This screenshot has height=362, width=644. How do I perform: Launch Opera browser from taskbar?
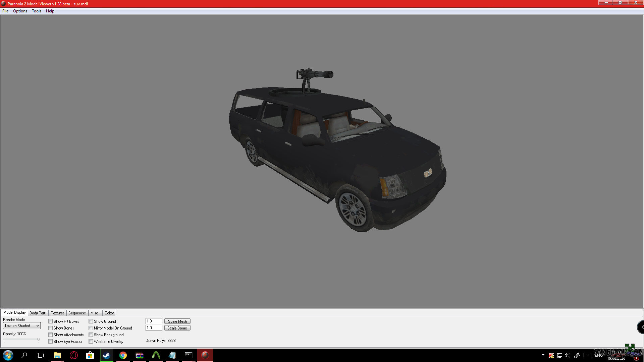point(74,355)
